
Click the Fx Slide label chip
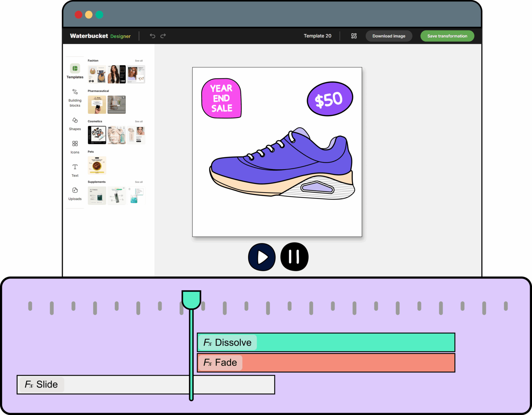point(42,385)
